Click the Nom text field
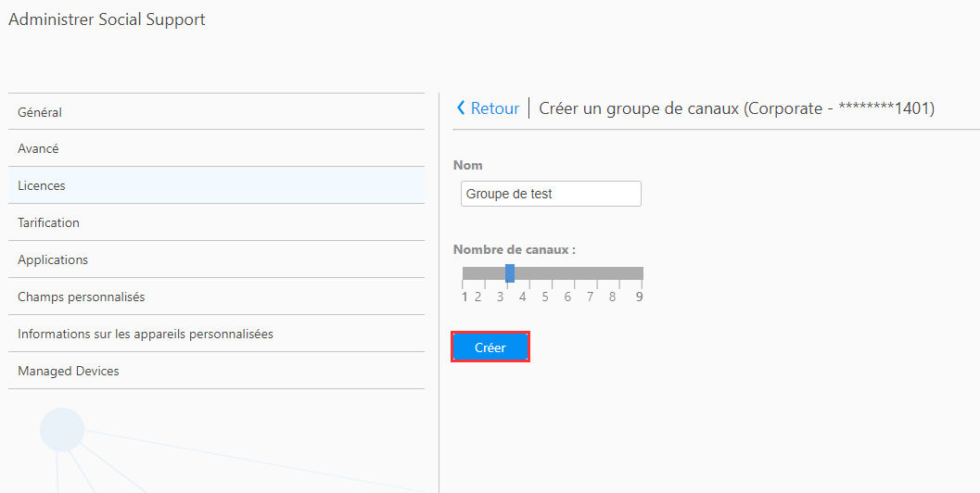 tap(551, 194)
